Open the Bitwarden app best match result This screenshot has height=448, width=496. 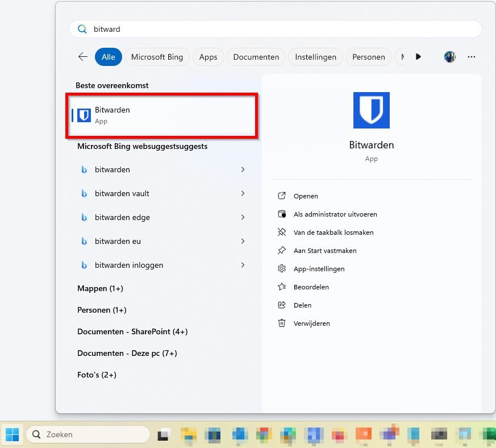162,115
